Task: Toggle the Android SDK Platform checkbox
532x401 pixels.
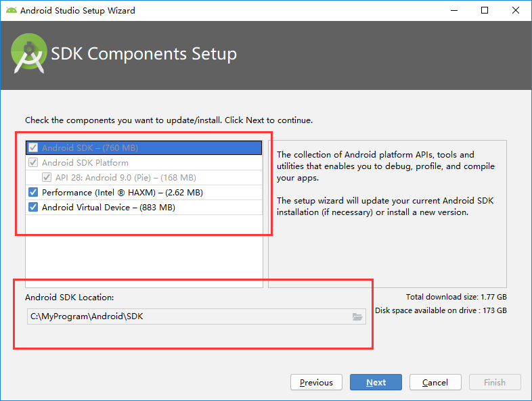Action: coord(33,163)
